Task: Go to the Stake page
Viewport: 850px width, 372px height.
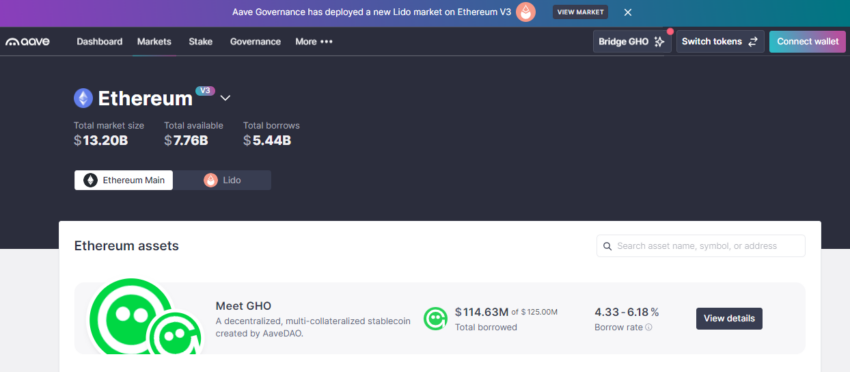Action: pos(201,42)
